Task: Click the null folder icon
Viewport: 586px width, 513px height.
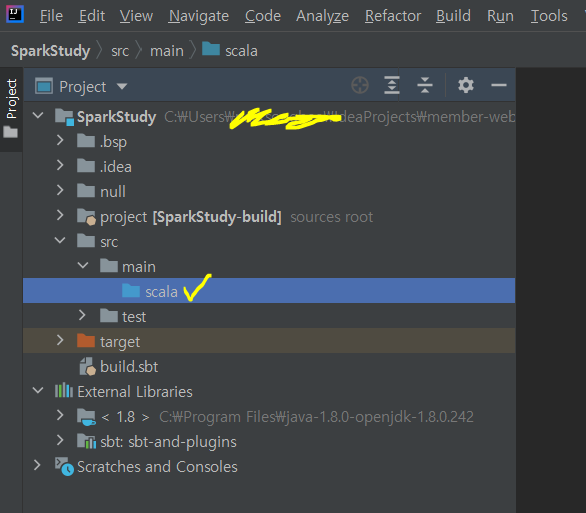Action: coord(86,191)
